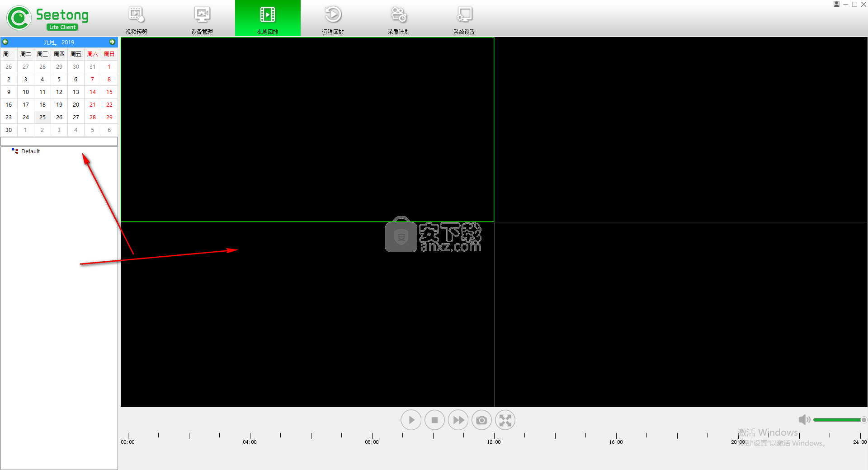Adjust the green volume slider
This screenshot has height=470, width=868.
pos(839,420)
